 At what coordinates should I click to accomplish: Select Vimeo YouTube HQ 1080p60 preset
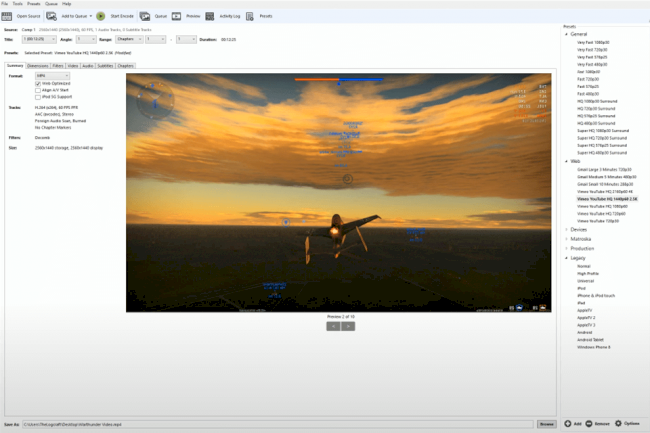tap(602, 206)
